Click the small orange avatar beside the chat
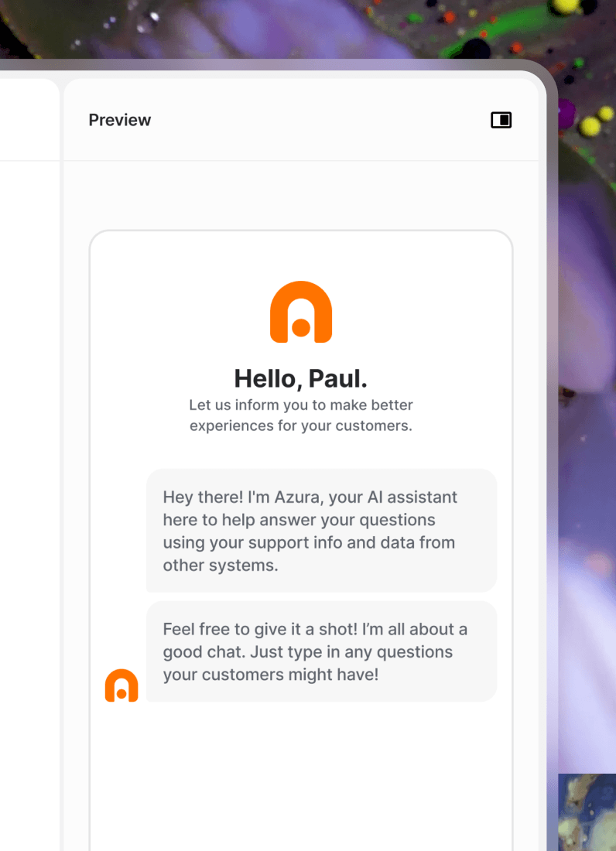Image resolution: width=616 pixels, height=851 pixels. [121, 685]
